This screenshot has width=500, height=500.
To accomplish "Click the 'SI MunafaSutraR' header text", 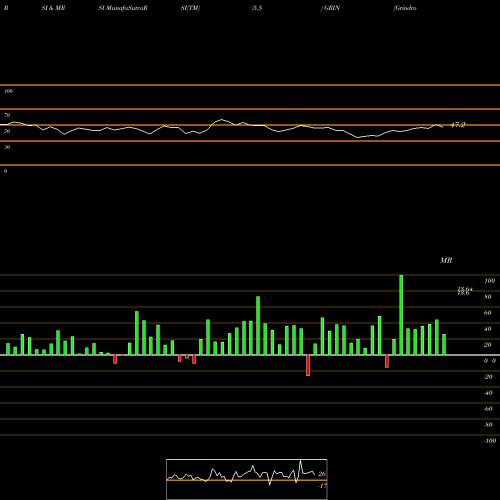I will click(x=123, y=8).
